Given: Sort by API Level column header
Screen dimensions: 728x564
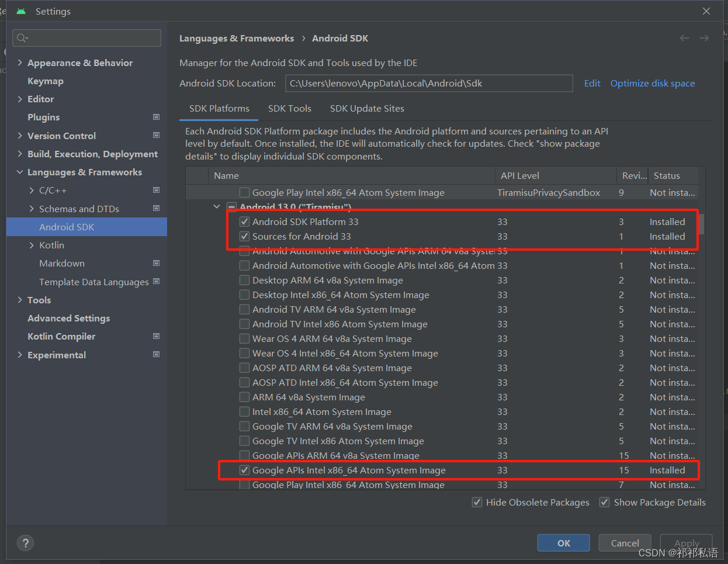Looking at the screenshot, I should point(555,175).
